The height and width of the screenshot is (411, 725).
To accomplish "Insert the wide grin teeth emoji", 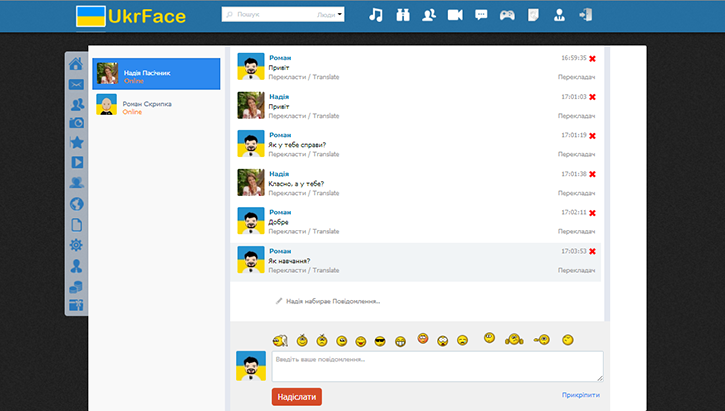I will (x=400, y=342).
